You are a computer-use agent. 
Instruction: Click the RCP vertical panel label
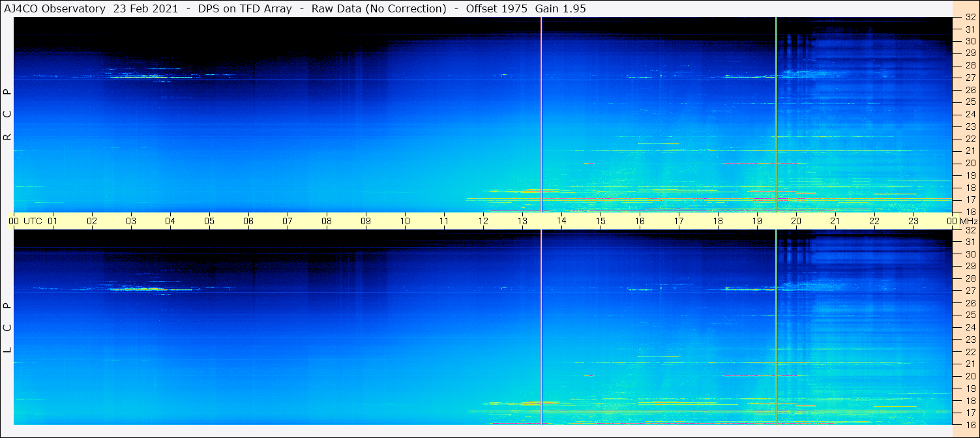tap(8, 114)
